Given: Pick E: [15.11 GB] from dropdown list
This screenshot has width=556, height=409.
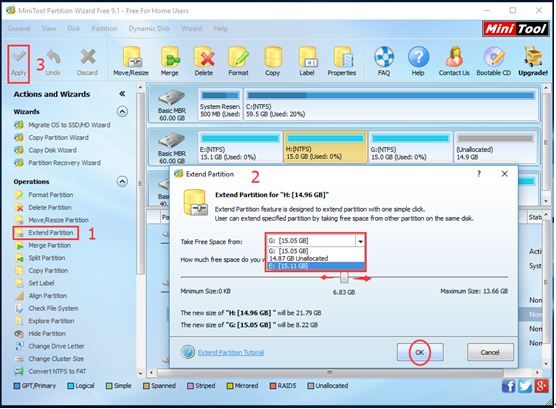Looking at the screenshot, I should click(316, 266).
